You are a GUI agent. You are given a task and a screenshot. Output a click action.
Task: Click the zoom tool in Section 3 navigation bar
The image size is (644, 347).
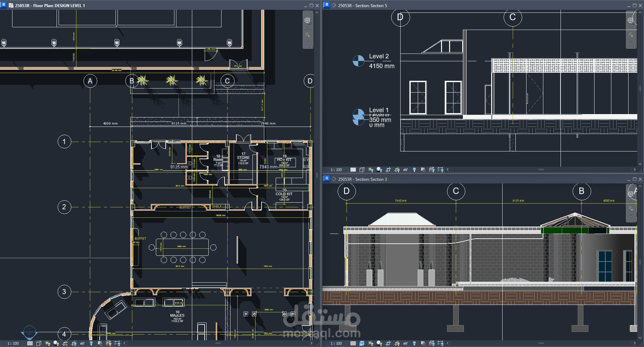pyautogui.click(x=631, y=208)
